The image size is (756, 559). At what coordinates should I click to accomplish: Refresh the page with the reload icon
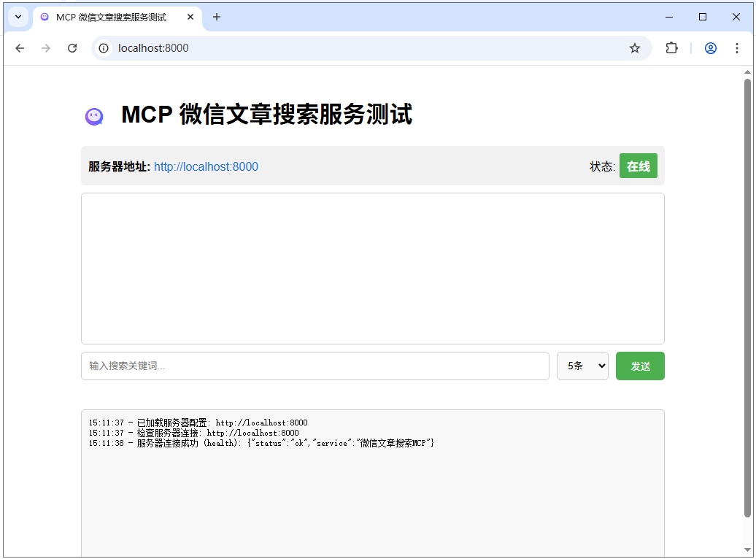point(72,48)
